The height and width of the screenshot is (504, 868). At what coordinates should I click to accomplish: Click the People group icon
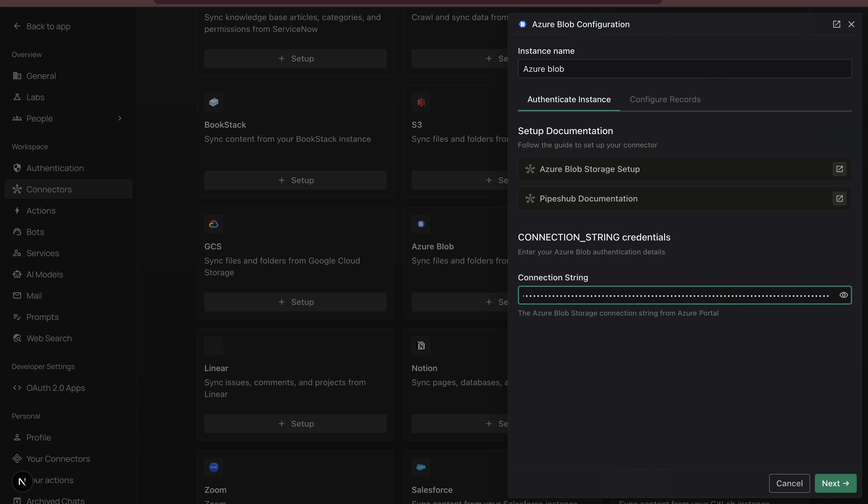(x=17, y=118)
